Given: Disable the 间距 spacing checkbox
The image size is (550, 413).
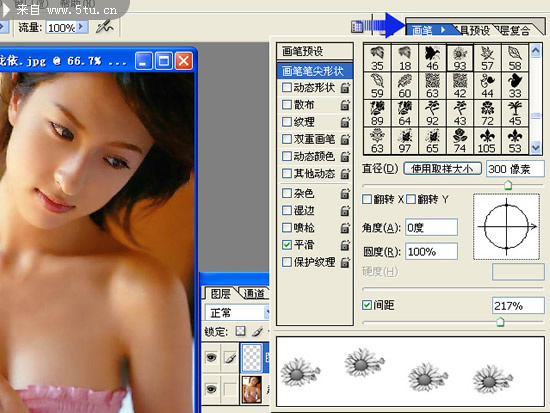Looking at the screenshot, I should pos(367,305).
